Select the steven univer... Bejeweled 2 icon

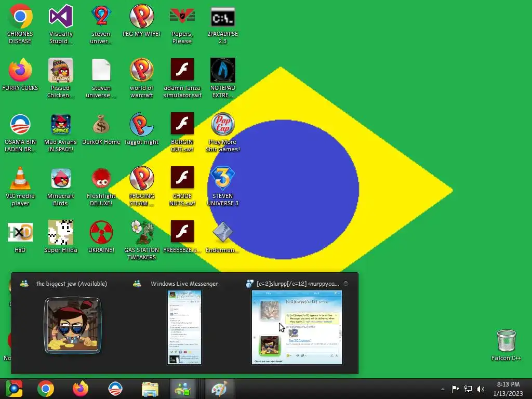coord(101,24)
